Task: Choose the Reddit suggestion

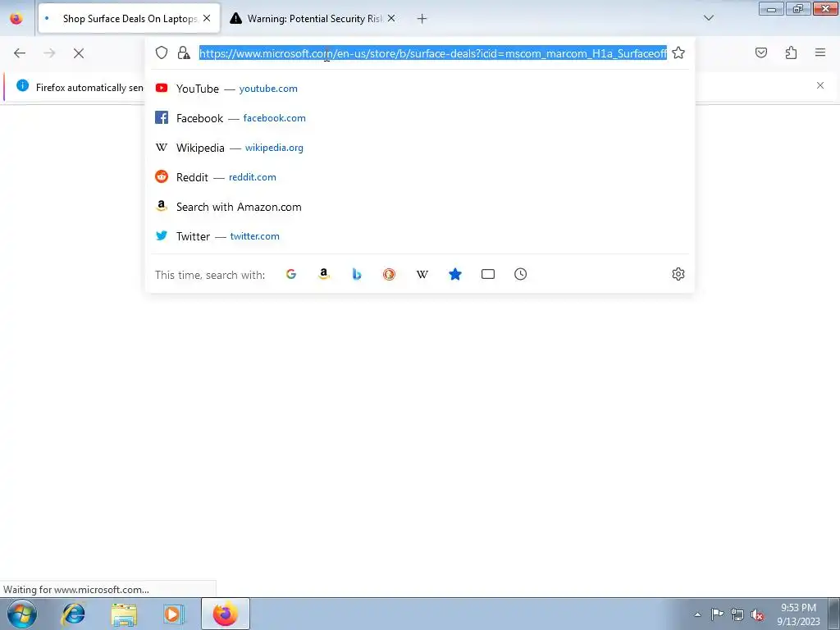Action: [x=420, y=177]
